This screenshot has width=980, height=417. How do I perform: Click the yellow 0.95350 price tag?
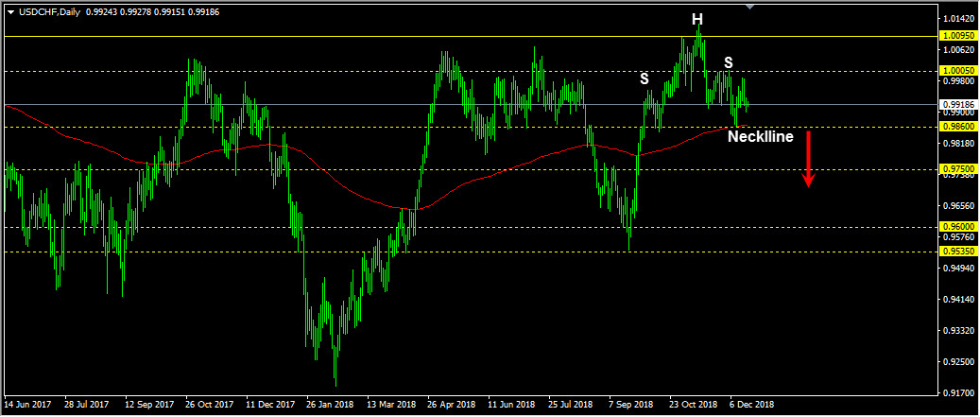[x=957, y=252]
